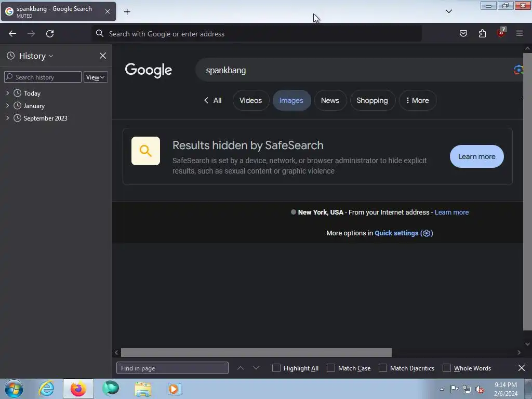List all tabs dropdown arrow
The image size is (532, 399).
tap(448, 11)
